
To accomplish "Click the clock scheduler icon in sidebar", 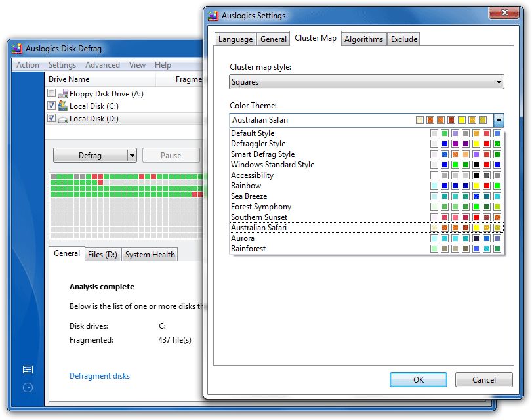I will coord(28,387).
